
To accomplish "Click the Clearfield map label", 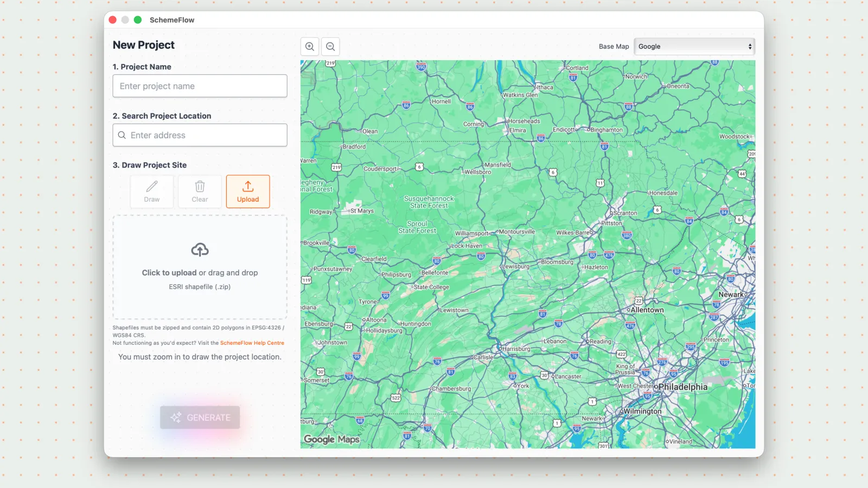I will coord(374,259).
